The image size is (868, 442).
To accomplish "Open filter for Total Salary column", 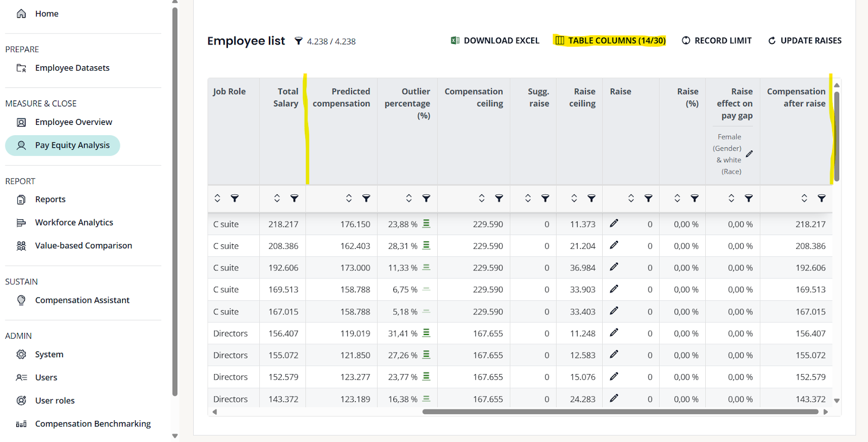I will coord(294,198).
